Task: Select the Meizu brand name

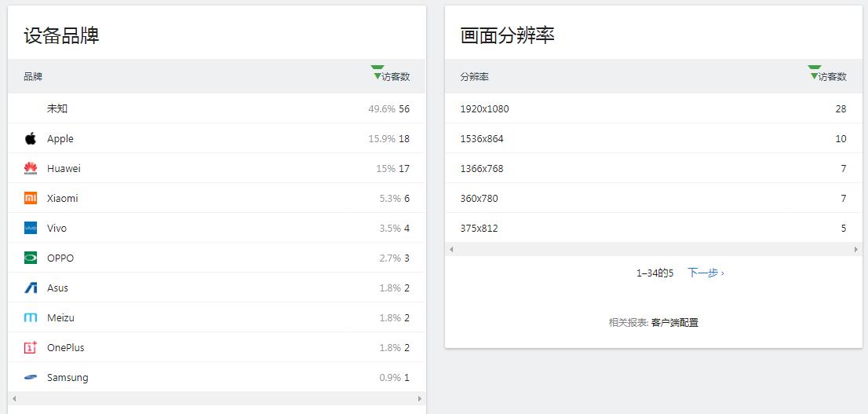Action: [61, 318]
